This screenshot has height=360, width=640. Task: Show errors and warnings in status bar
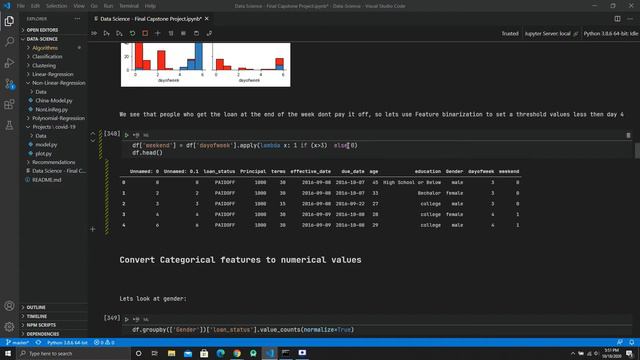(x=104, y=342)
